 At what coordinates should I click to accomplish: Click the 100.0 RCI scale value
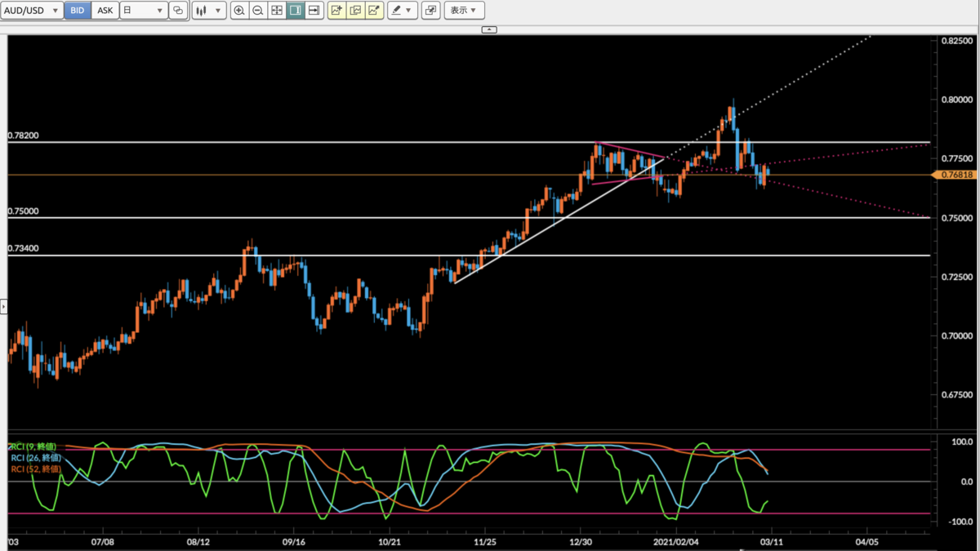(960, 442)
